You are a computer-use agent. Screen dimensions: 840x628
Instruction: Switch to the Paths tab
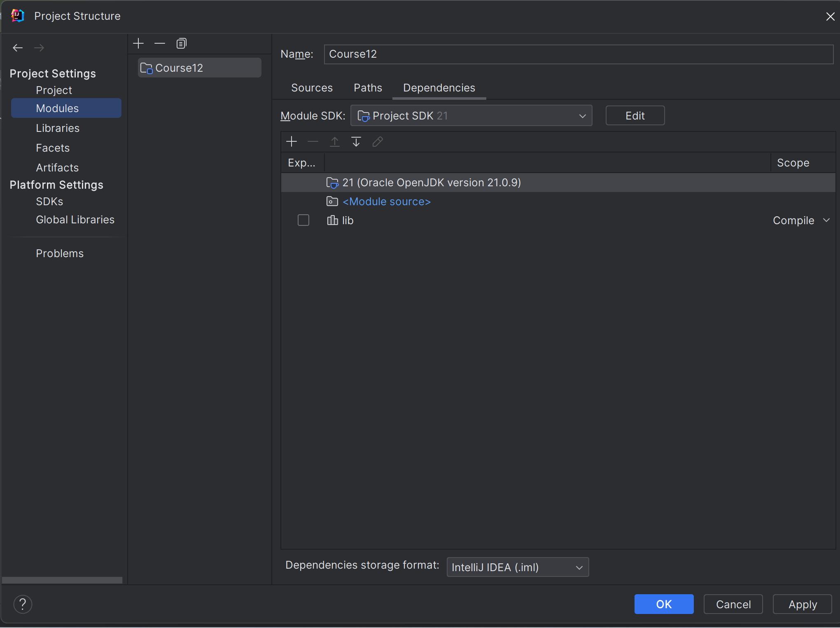(368, 88)
